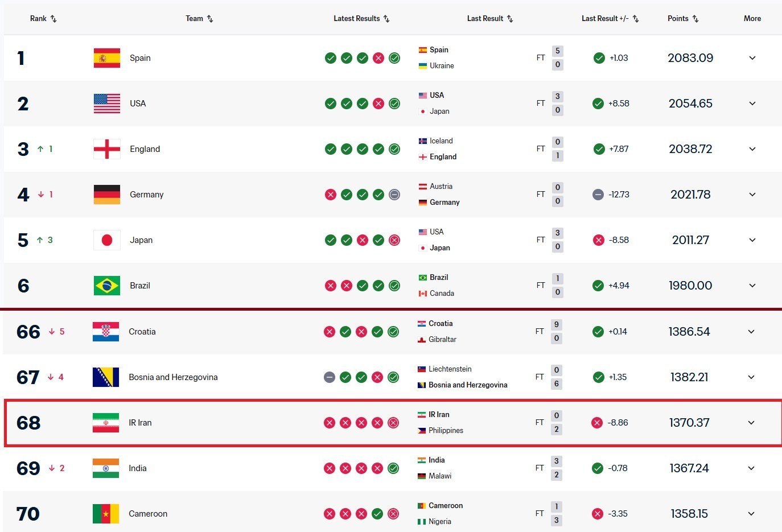Click India's 1367.24 points value

click(689, 468)
